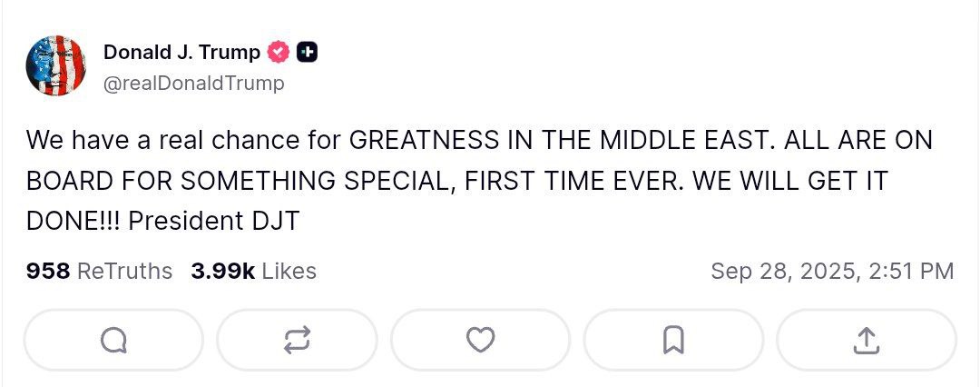Click the word DONE!!! in the post
Image resolution: width=980 pixels, height=387 pixels.
(x=73, y=221)
